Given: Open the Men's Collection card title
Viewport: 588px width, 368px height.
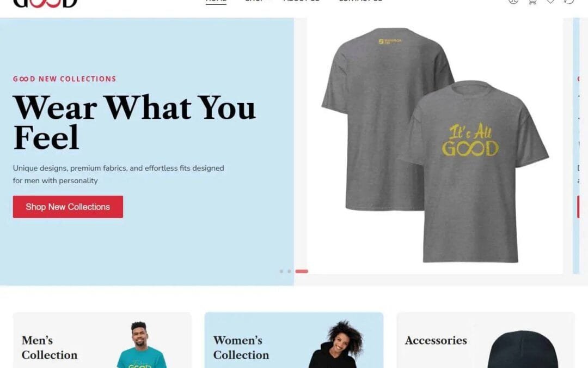Looking at the screenshot, I should point(50,347).
